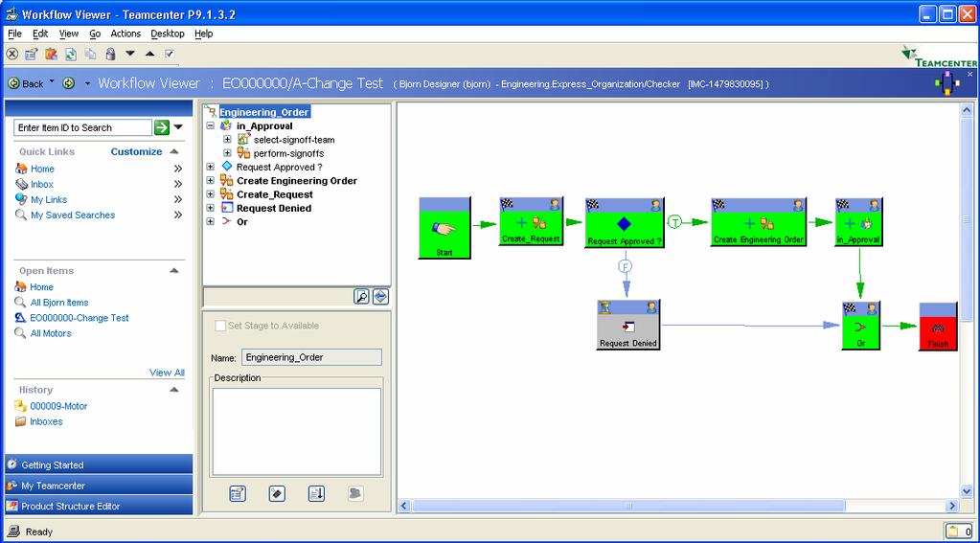This screenshot has height=543, width=980.
Task: Open the Go menu
Action: point(95,34)
